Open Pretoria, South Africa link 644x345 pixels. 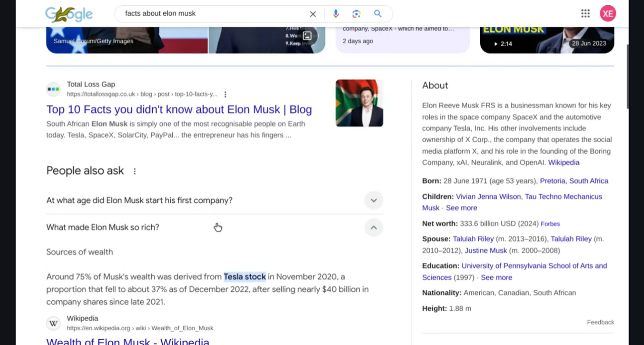[x=574, y=181]
